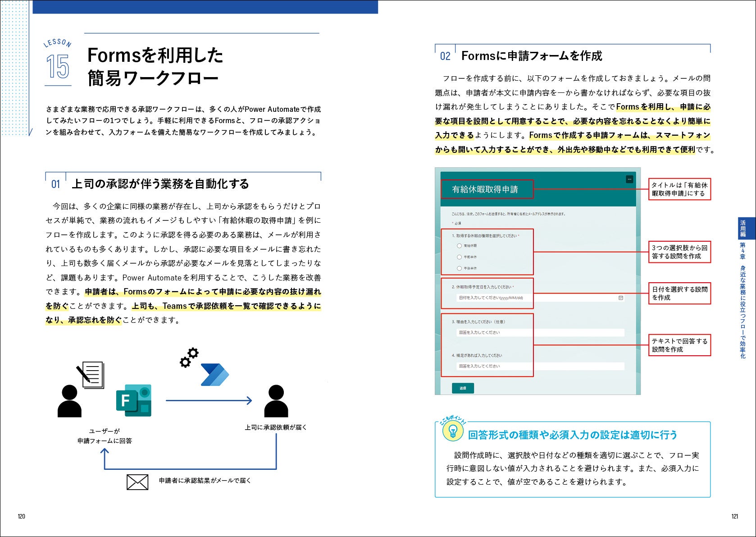Click the supervisor silhouette above 上司に承認依頼が届く
This screenshot has width=756, height=537.
click(x=276, y=401)
